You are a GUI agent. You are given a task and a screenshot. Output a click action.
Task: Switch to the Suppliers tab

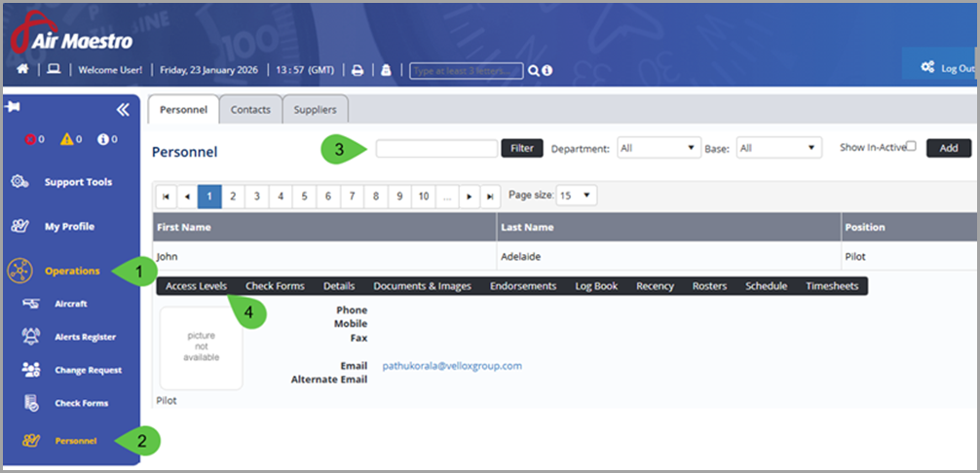click(x=316, y=110)
